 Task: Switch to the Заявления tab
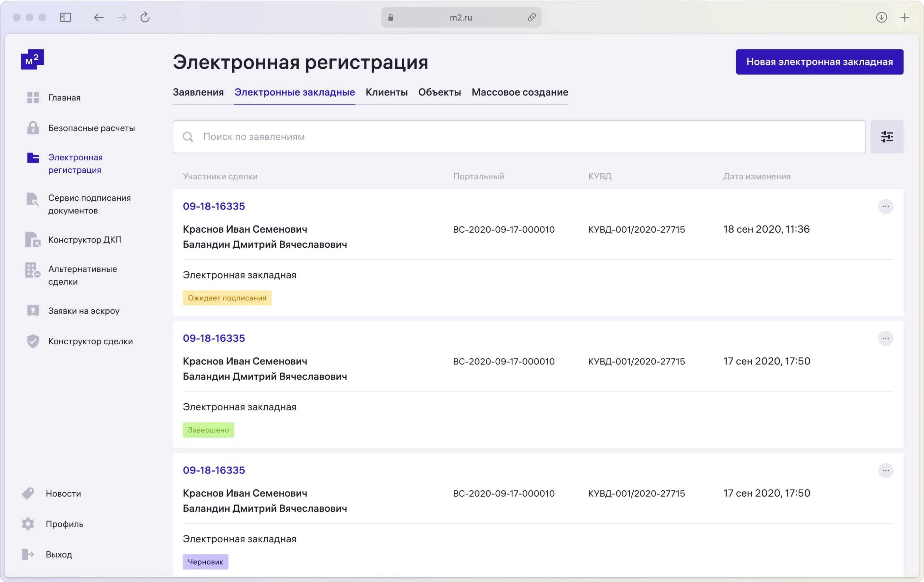(x=198, y=92)
